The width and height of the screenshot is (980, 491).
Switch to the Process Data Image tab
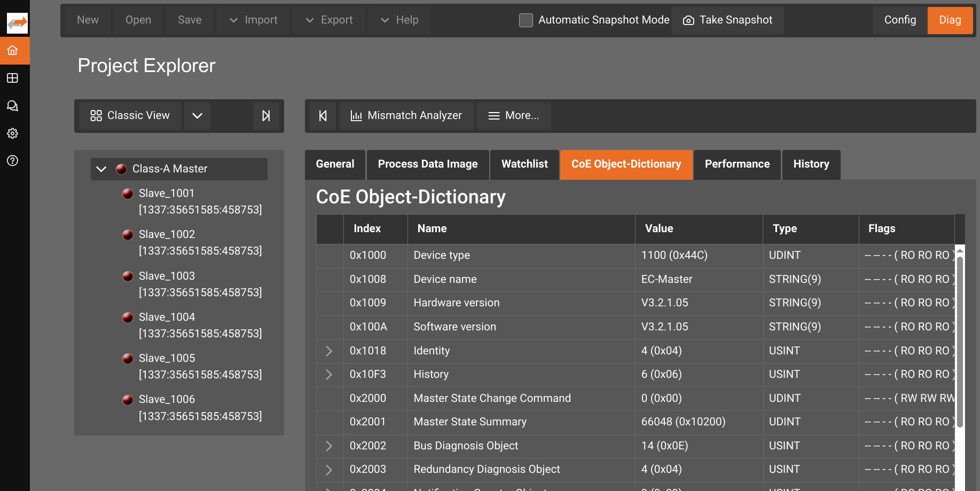[427, 164]
